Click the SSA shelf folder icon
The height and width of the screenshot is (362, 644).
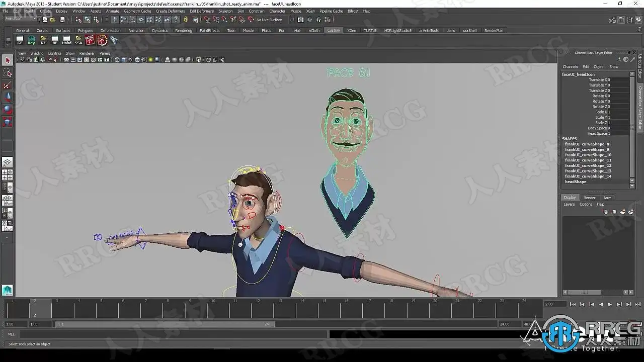[78, 40]
